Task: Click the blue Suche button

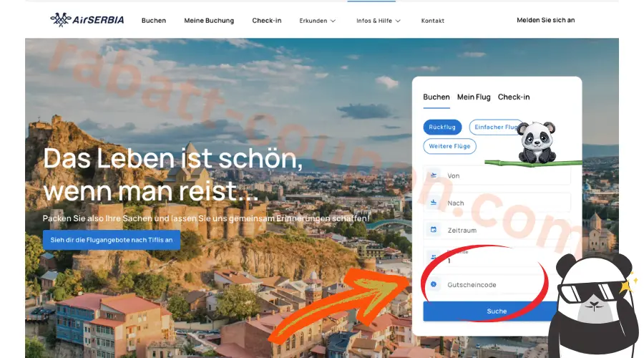Action: pos(497,311)
